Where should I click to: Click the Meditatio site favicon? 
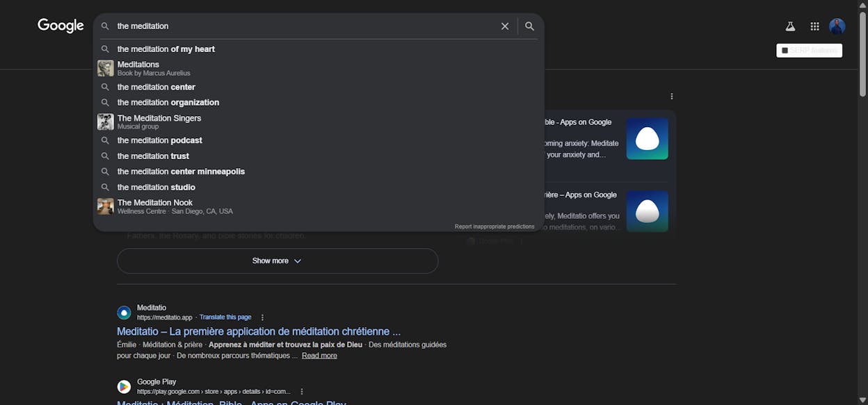coord(124,313)
